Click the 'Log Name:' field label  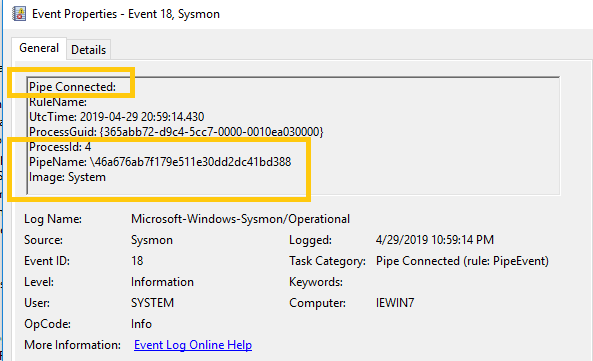tap(53, 219)
